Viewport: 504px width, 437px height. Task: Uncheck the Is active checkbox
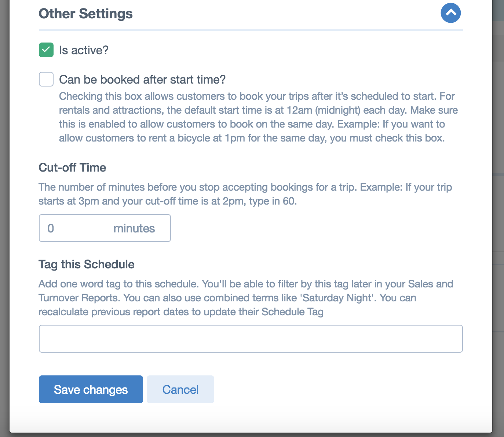coord(46,50)
